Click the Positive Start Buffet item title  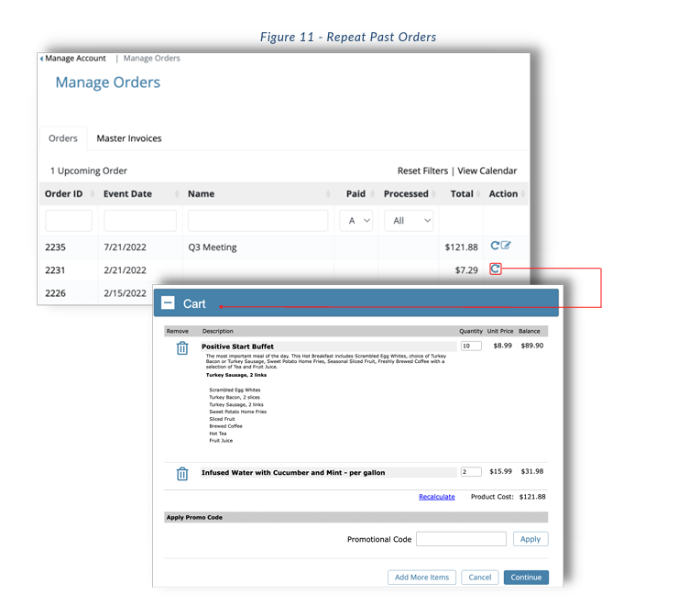237,346
